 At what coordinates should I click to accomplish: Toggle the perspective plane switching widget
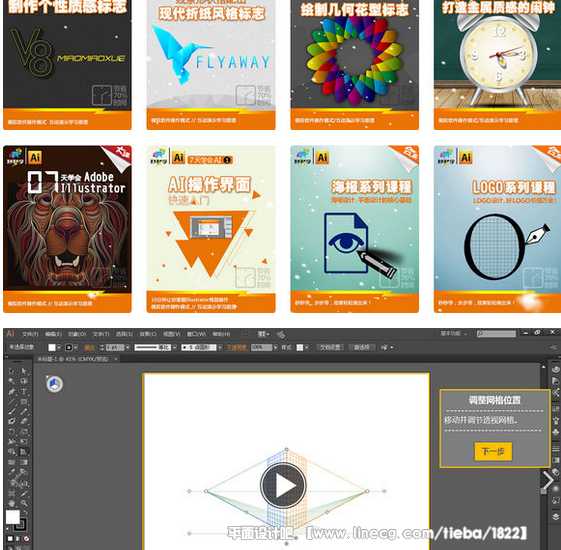tap(54, 384)
